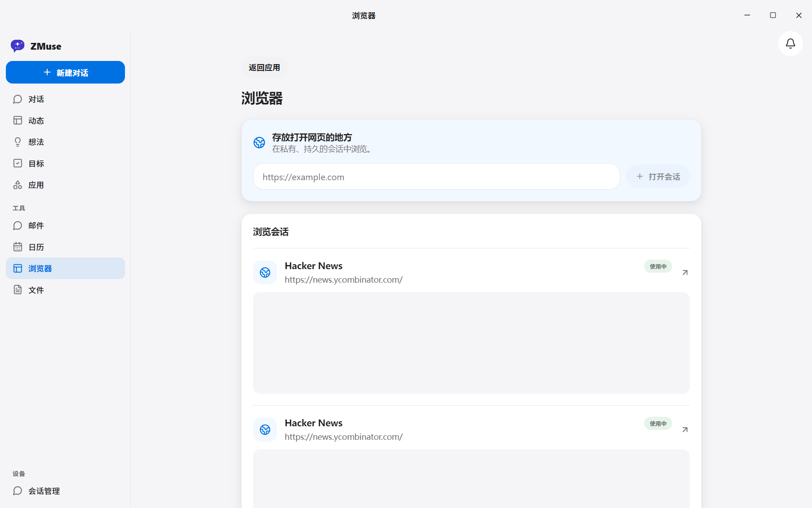Click first Hacker News preview thumbnail
812x508 pixels.
click(471, 343)
